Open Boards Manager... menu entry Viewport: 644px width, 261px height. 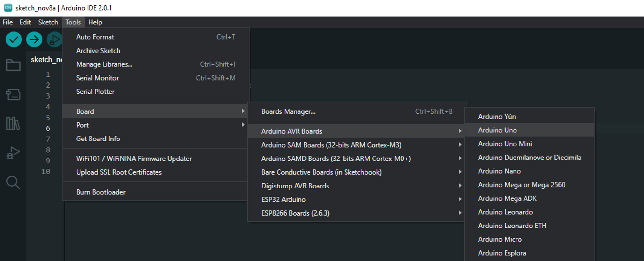tap(288, 111)
